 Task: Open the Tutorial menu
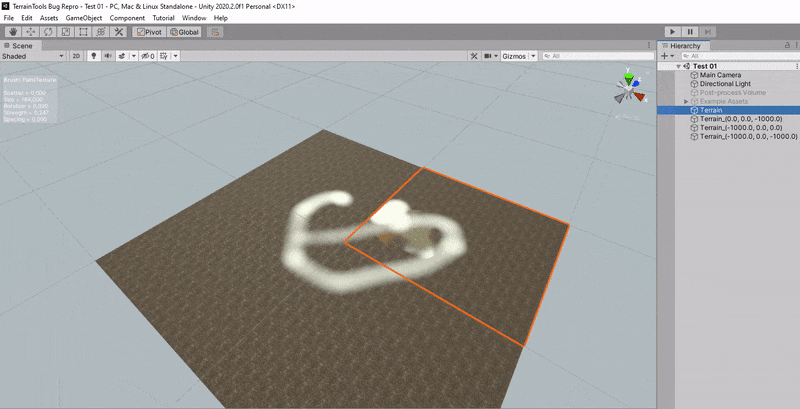[163, 18]
